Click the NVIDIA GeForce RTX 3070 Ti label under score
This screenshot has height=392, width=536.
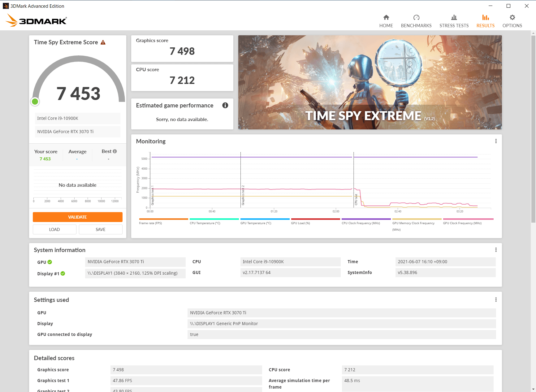(x=77, y=132)
